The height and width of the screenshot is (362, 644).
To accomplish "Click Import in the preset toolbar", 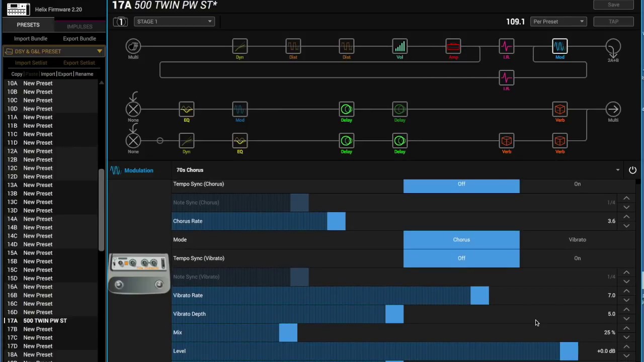I will [48, 74].
